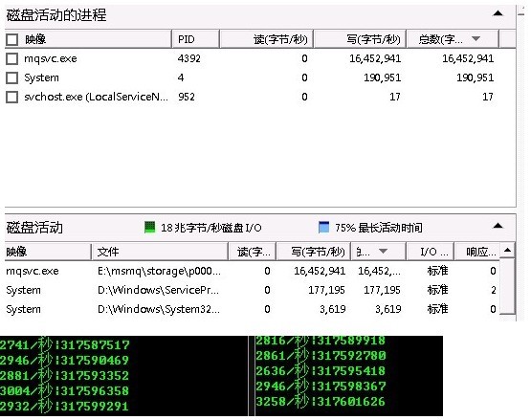
Task: Sort processes by 读(字节/秒) column
Action: 267,39
